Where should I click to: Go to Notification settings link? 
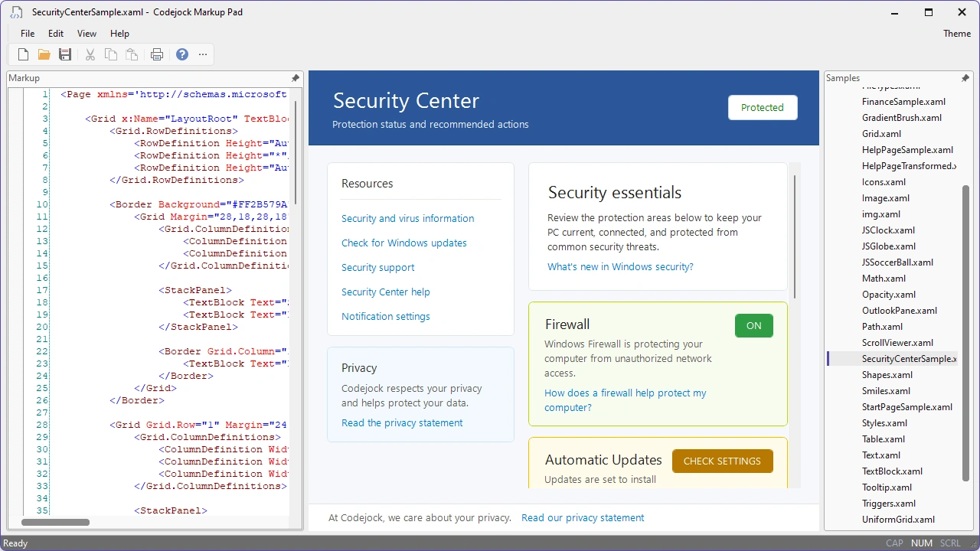tap(386, 317)
